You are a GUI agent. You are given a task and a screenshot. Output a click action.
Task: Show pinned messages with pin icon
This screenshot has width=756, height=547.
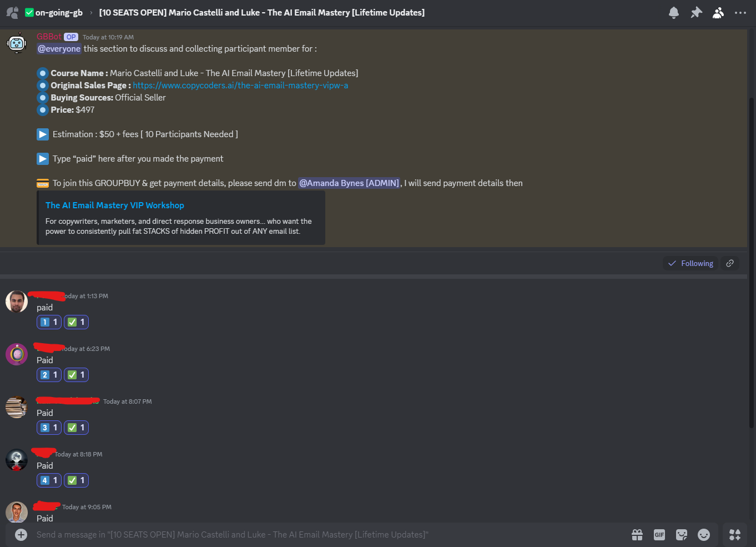[x=696, y=13]
